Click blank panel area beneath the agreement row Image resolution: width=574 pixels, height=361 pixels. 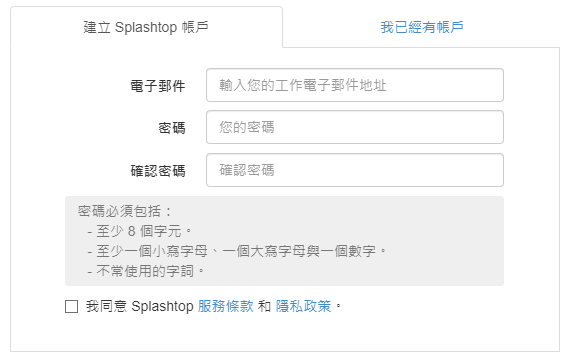(x=285, y=333)
